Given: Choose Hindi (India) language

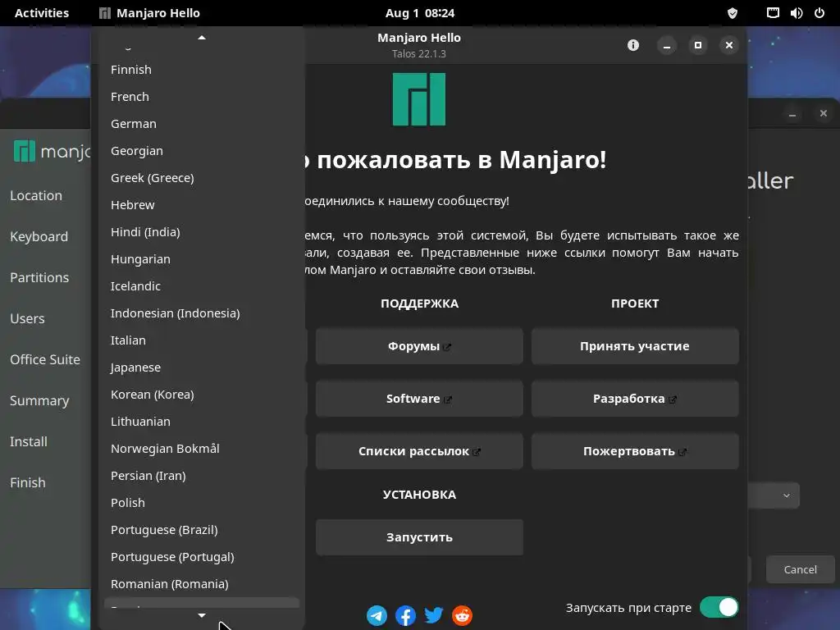Looking at the screenshot, I should 202,232.
